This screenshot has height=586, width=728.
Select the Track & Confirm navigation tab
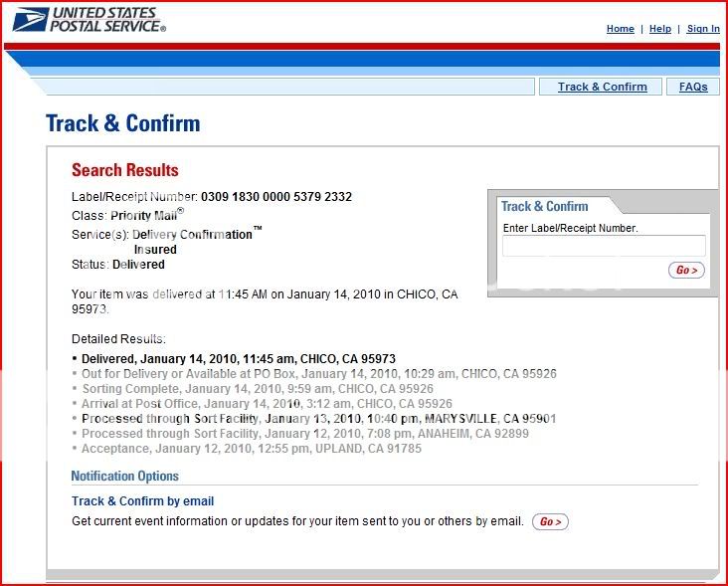click(602, 87)
